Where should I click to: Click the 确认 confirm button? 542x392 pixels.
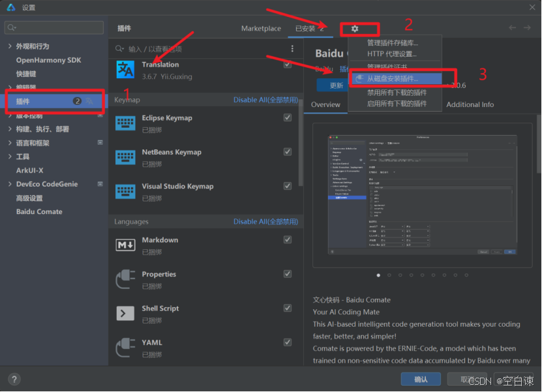coord(421,379)
